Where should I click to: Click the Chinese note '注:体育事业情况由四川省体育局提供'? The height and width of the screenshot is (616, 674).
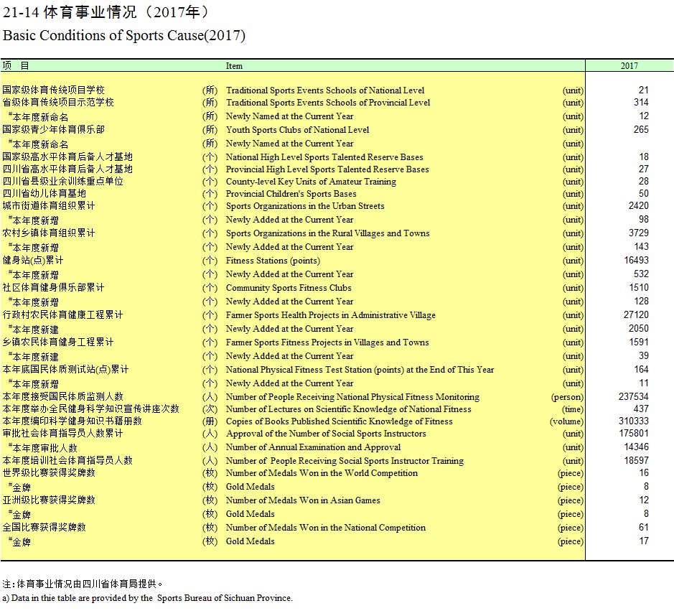tap(83, 584)
